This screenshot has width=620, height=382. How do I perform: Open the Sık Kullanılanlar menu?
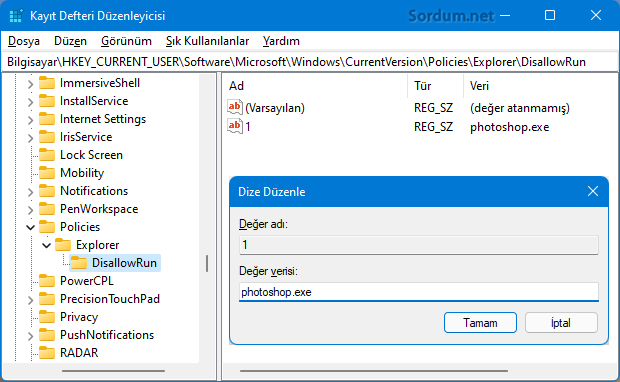[x=207, y=41]
